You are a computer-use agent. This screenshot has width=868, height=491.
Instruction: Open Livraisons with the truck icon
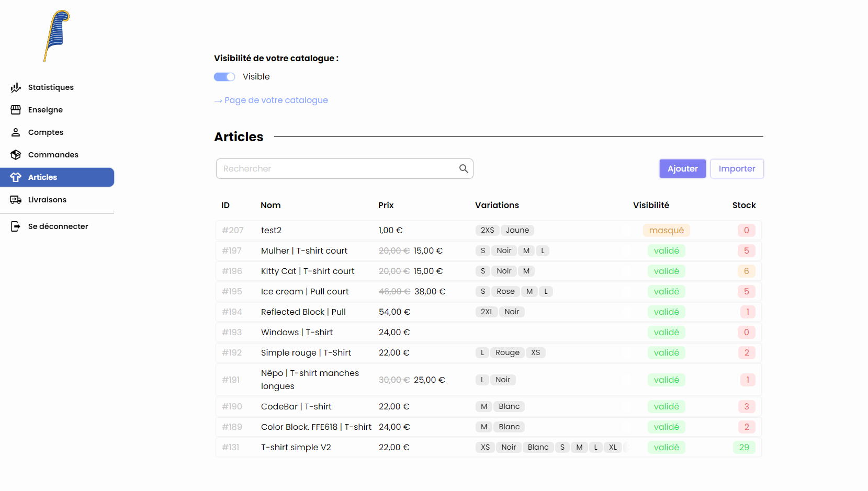(x=16, y=199)
